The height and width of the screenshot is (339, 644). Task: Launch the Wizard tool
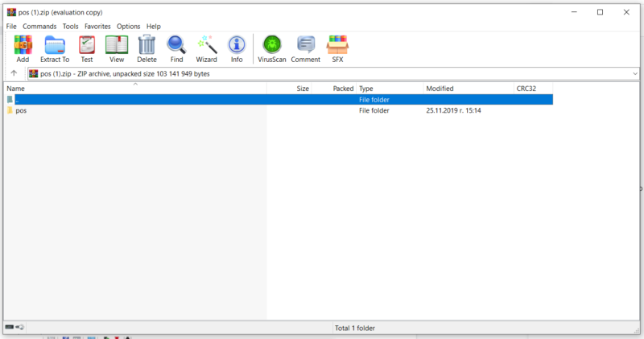[207, 48]
